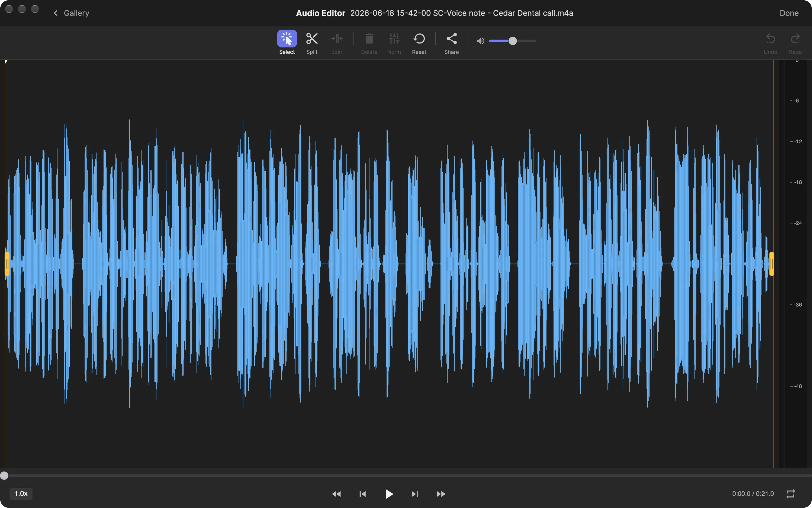Click the Delete trash icon
The width and height of the screenshot is (812, 508).
[x=369, y=42]
